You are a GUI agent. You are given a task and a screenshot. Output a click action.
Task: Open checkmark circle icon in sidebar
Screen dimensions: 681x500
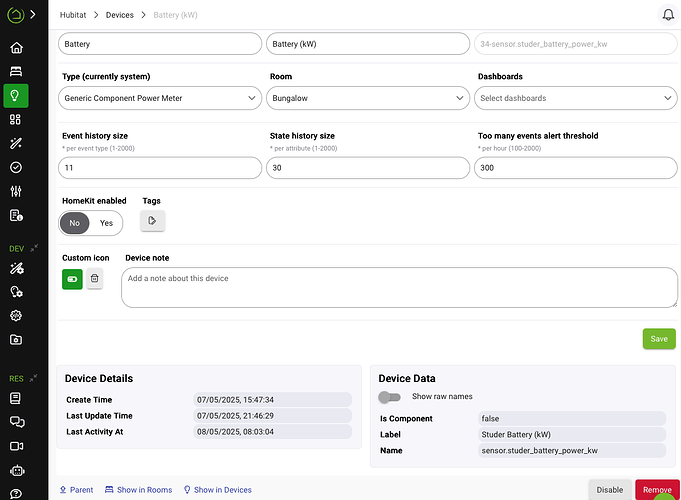click(16, 167)
